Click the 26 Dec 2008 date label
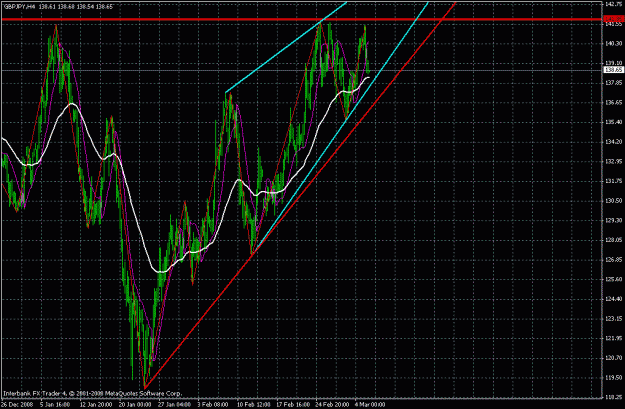The image size is (625, 409). coord(15,405)
